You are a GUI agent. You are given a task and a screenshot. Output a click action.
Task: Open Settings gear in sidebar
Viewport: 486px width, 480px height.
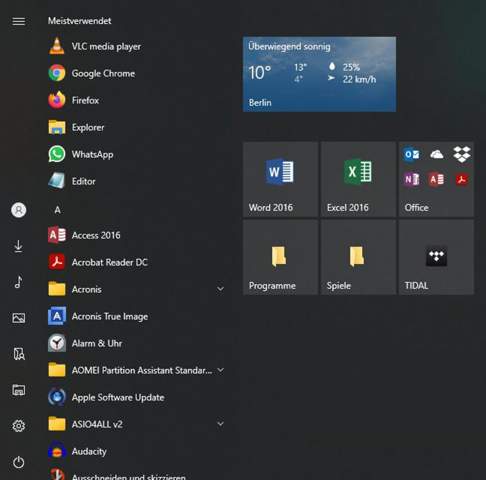click(19, 426)
